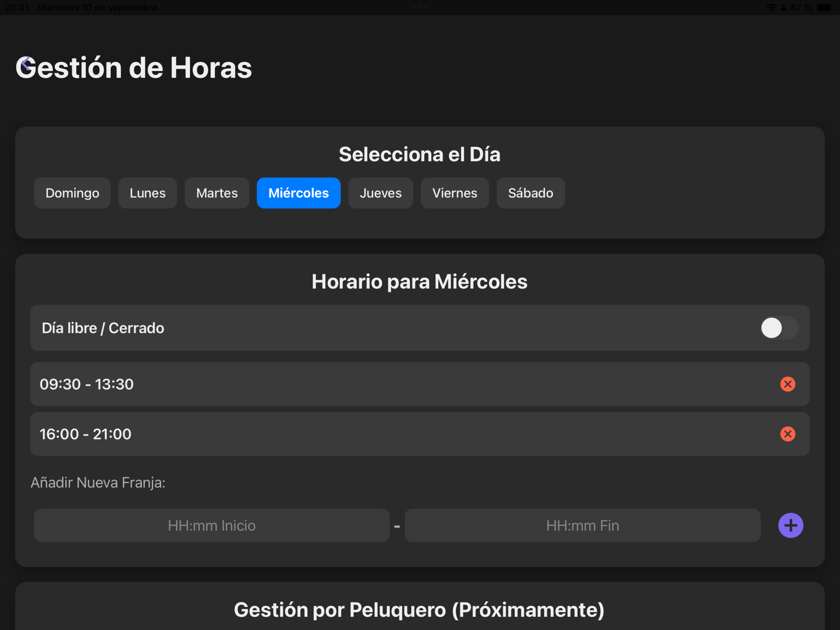Focus the HH:mm Inicio field
The height and width of the screenshot is (630, 840).
click(x=212, y=525)
